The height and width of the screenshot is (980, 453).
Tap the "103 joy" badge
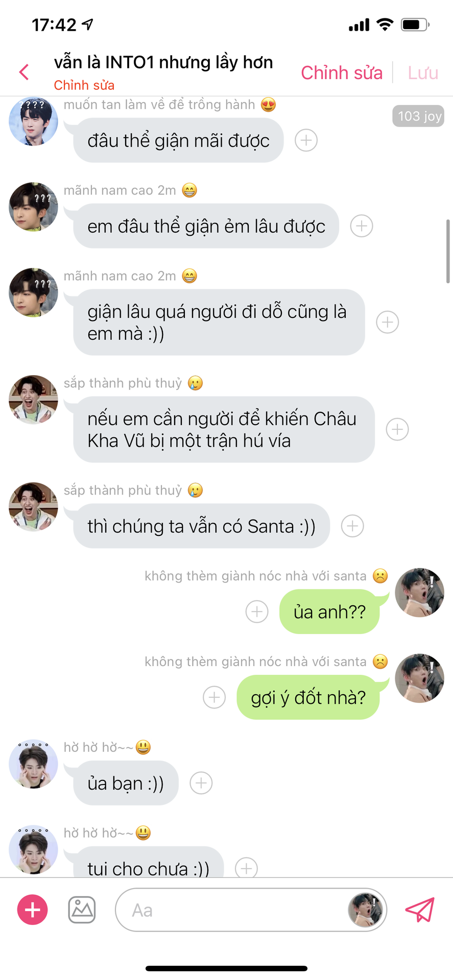[x=418, y=116]
